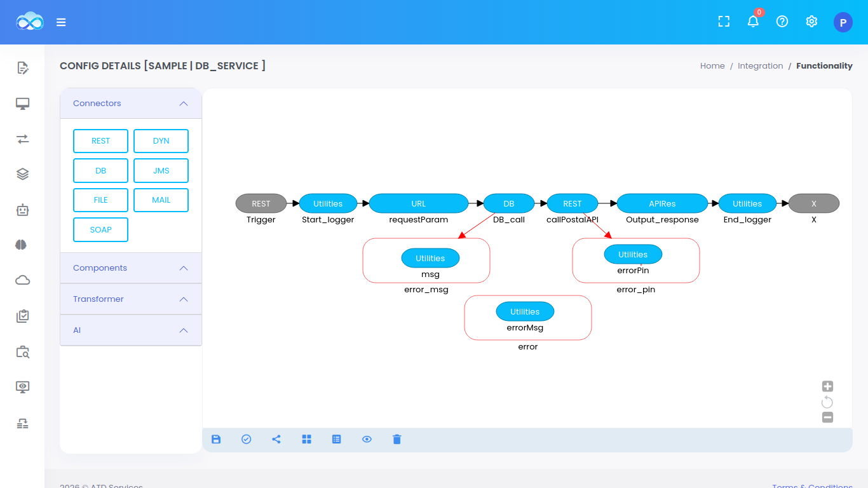Select the SOAP connector button

click(x=100, y=230)
